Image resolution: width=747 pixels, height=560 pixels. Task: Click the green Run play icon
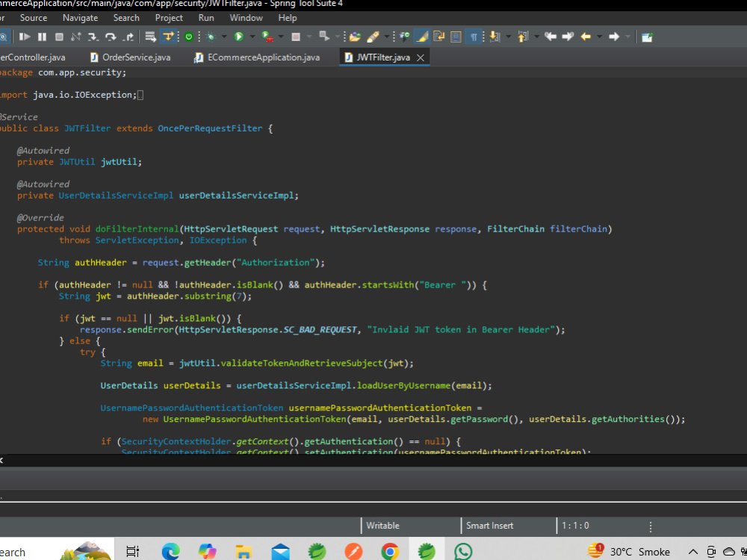pyautogui.click(x=239, y=37)
